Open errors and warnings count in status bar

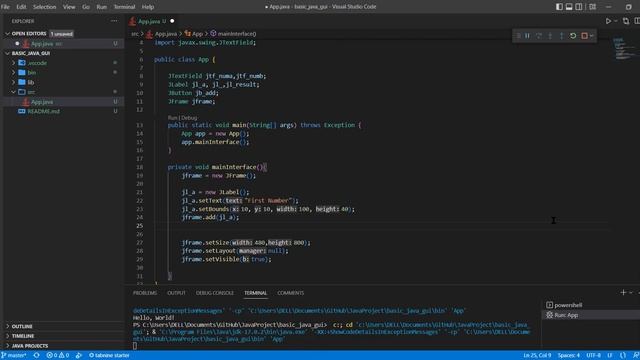(58, 356)
